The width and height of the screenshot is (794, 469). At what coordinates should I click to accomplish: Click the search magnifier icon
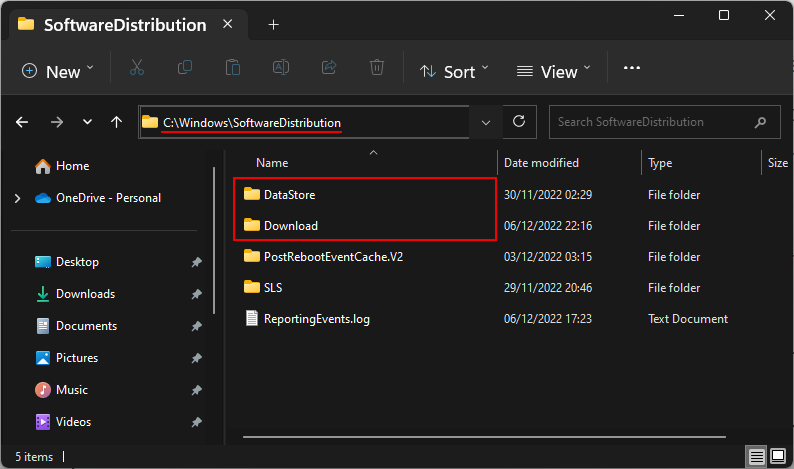click(x=760, y=122)
